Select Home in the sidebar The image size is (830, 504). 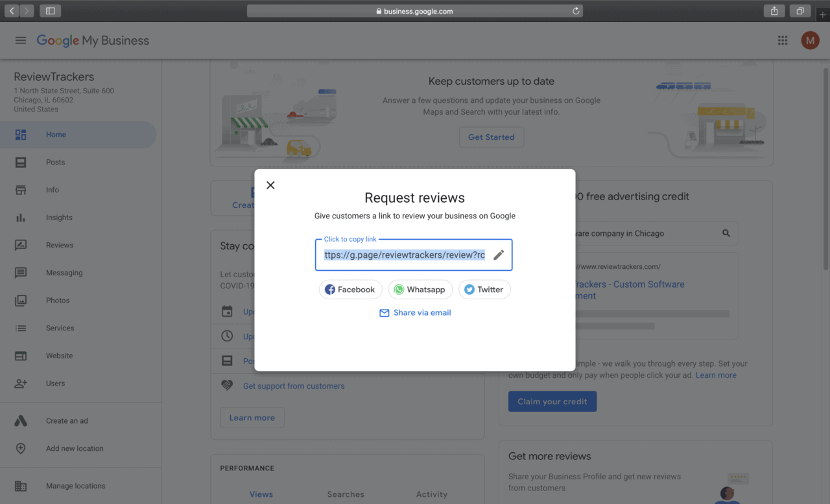[x=78, y=135]
